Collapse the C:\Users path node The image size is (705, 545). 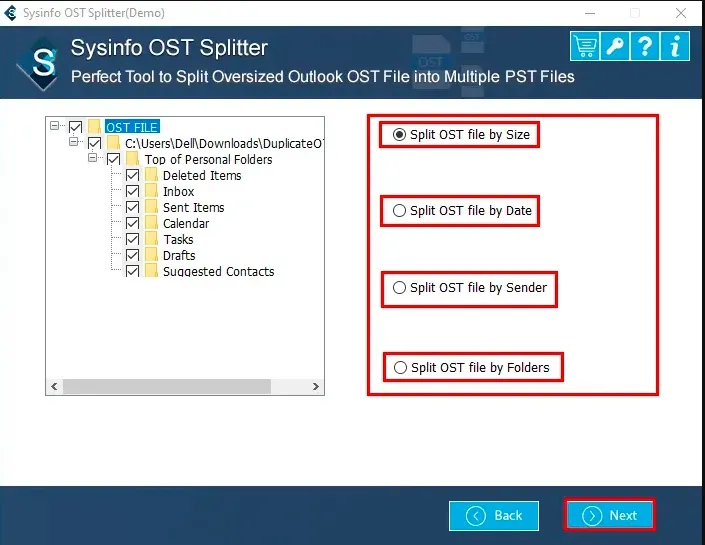(x=74, y=142)
